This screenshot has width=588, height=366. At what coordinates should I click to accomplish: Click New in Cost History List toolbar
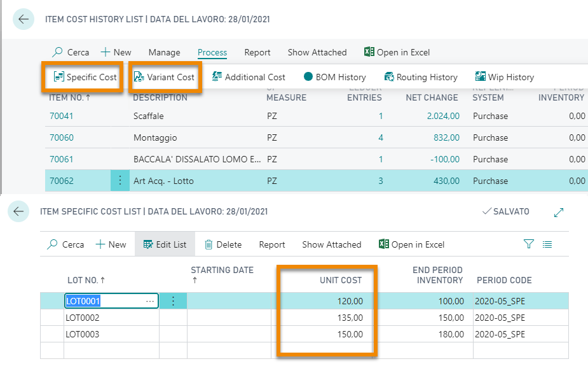pyautogui.click(x=116, y=52)
